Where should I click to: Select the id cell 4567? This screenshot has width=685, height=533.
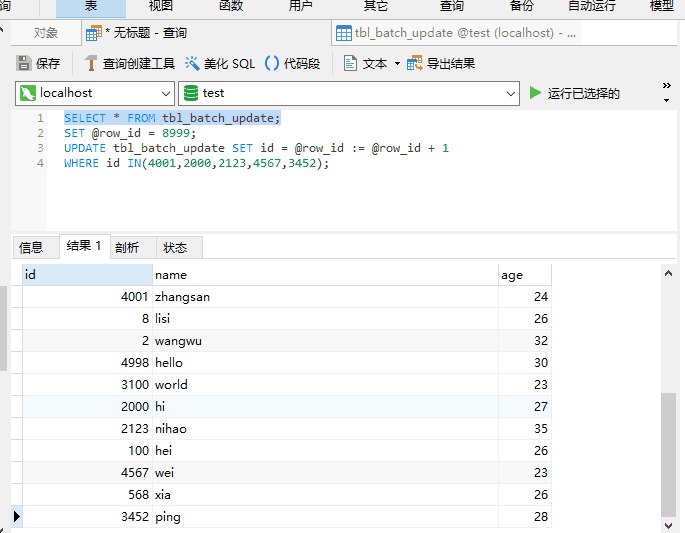87,473
